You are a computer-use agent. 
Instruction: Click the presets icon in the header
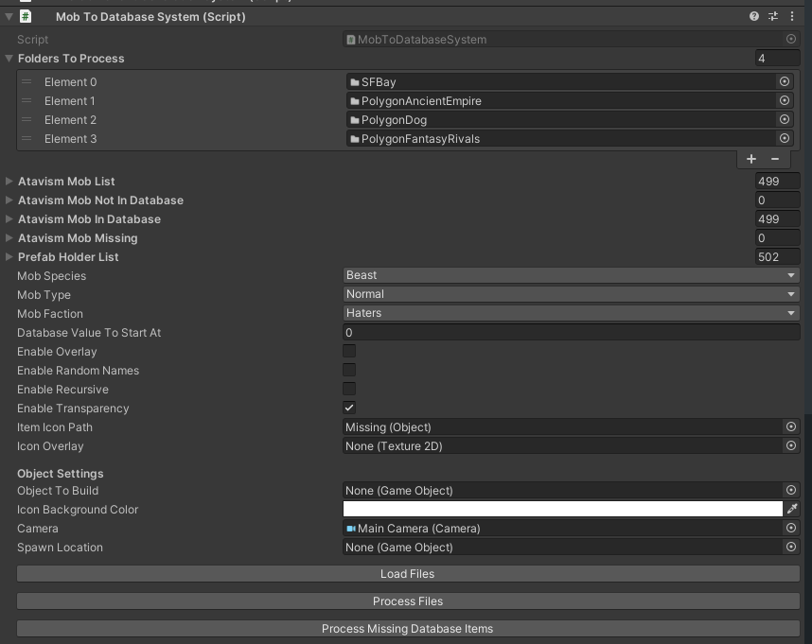tap(773, 16)
